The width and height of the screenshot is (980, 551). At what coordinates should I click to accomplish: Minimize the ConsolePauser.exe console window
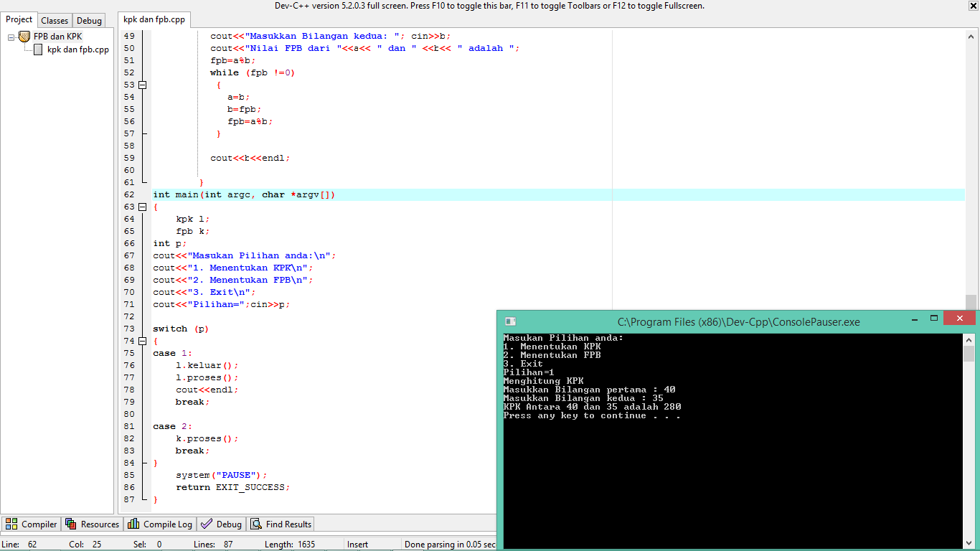pos(915,319)
